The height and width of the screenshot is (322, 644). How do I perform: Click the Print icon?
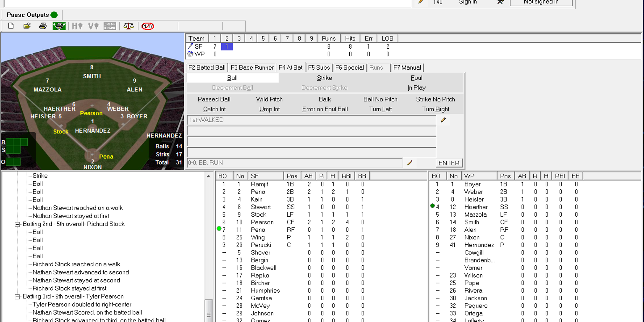point(43,26)
